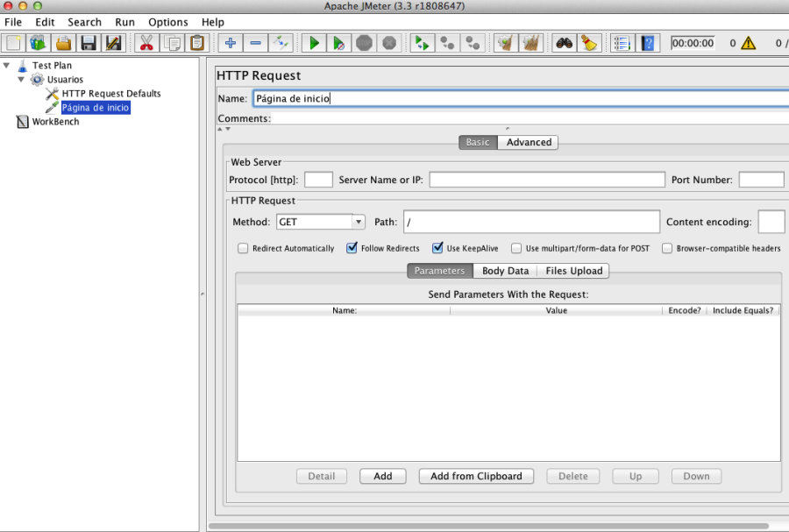Open the Options menu

click(x=167, y=22)
